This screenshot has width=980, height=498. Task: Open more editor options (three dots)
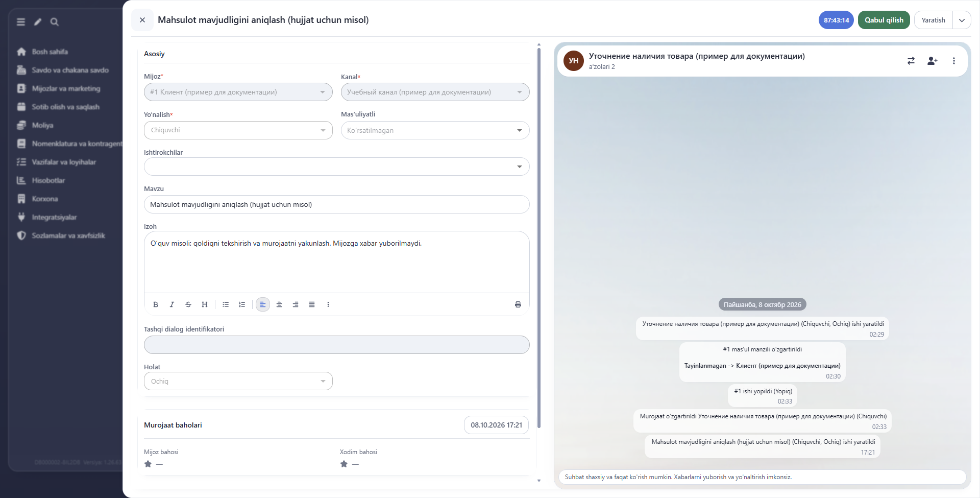[328, 304]
